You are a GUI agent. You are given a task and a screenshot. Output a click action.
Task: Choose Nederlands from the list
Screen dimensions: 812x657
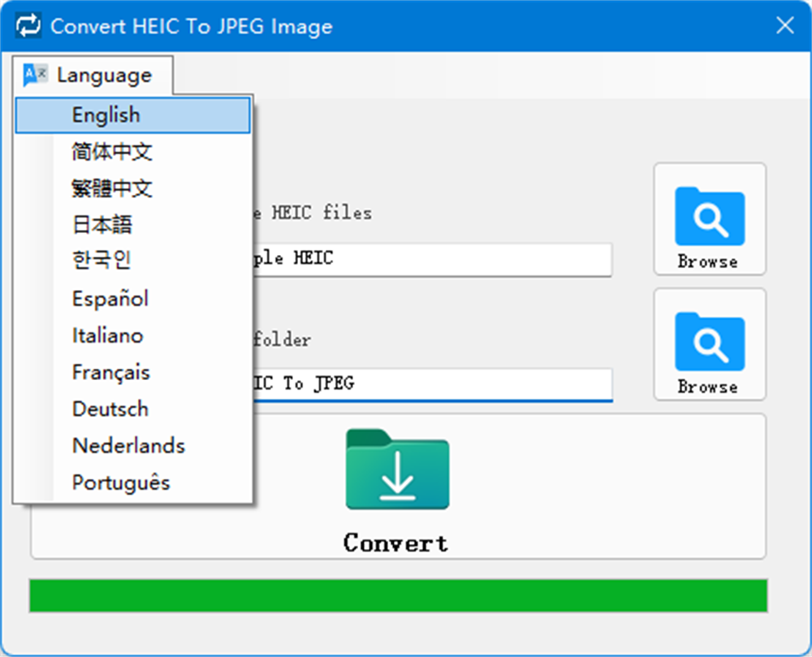pos(128,445)
